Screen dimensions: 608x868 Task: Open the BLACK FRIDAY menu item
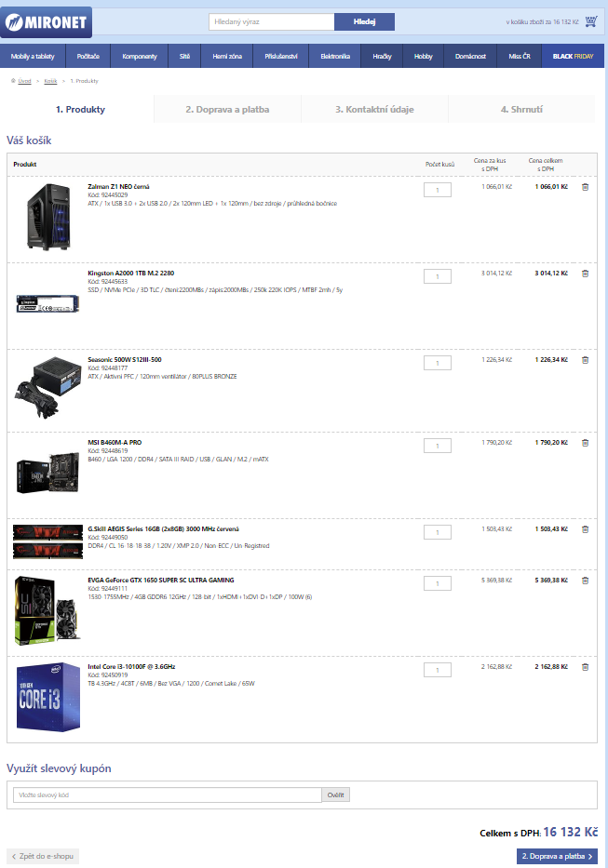click(573, 56)
